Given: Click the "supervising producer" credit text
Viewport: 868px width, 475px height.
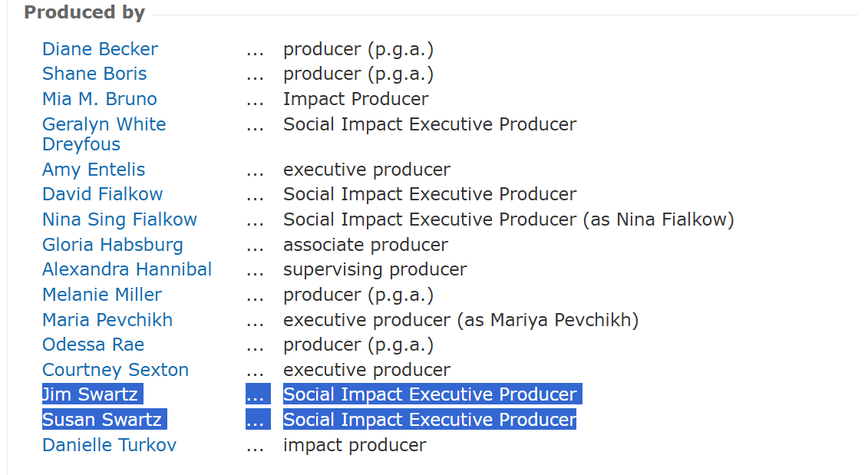Looking at the screenshot, I should [x=375, y=269].
